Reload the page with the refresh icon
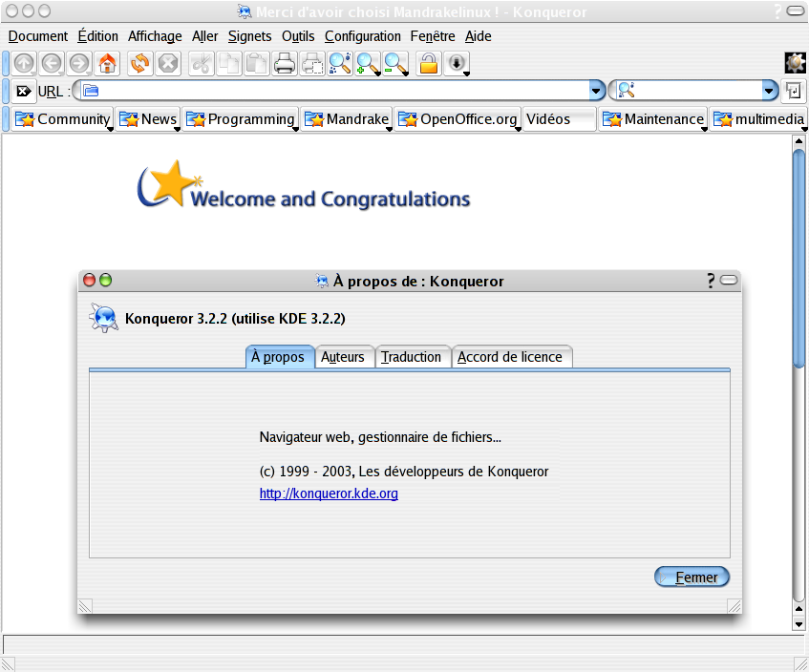Image resolution: width=809 pixels, height=672 pixels. coord(139,63)
